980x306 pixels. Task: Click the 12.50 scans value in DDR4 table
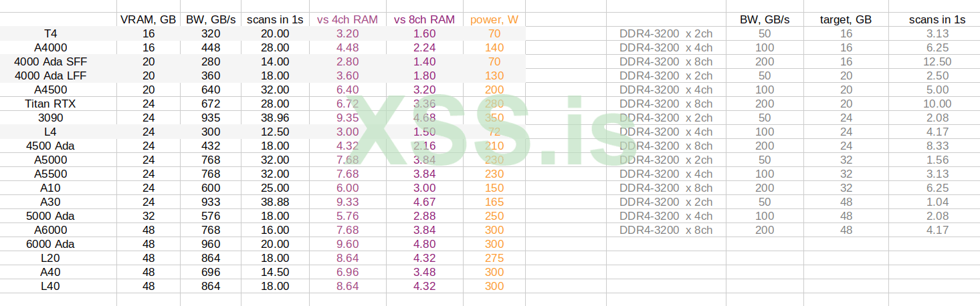point(937,61)
